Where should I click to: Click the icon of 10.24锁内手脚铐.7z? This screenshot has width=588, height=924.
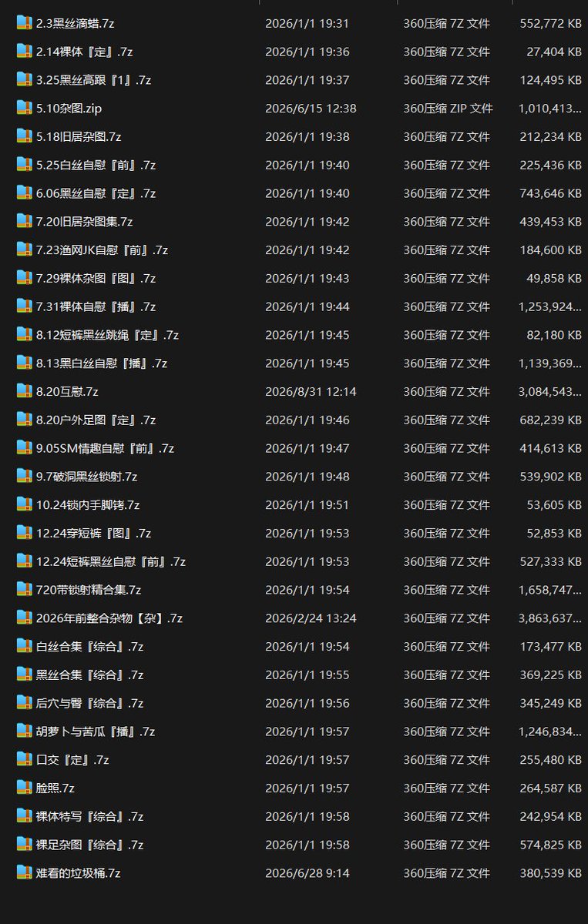tap(25, 504)
